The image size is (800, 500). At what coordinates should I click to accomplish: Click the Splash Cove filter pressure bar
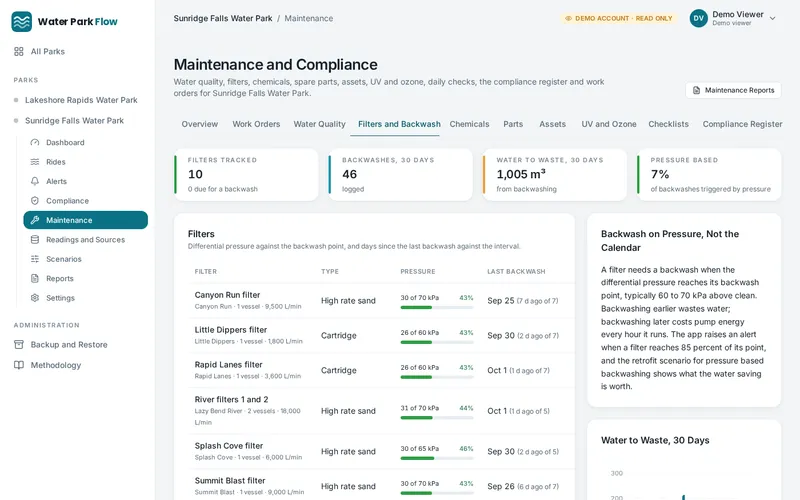(x=437, y=459)
